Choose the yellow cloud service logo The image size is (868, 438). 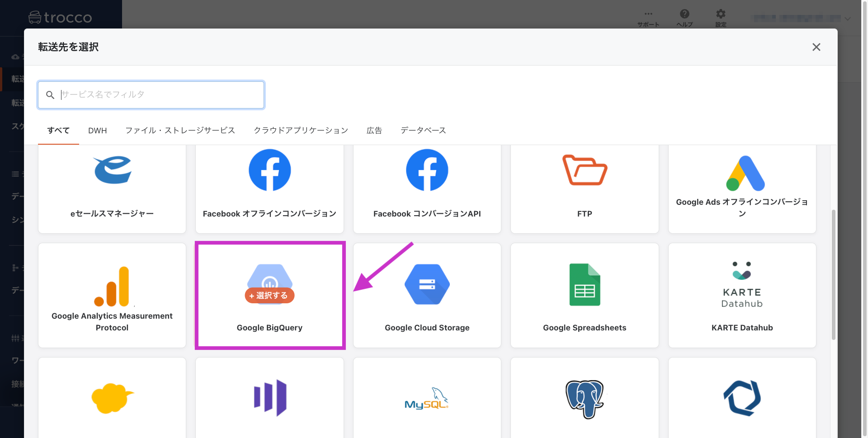113,398
